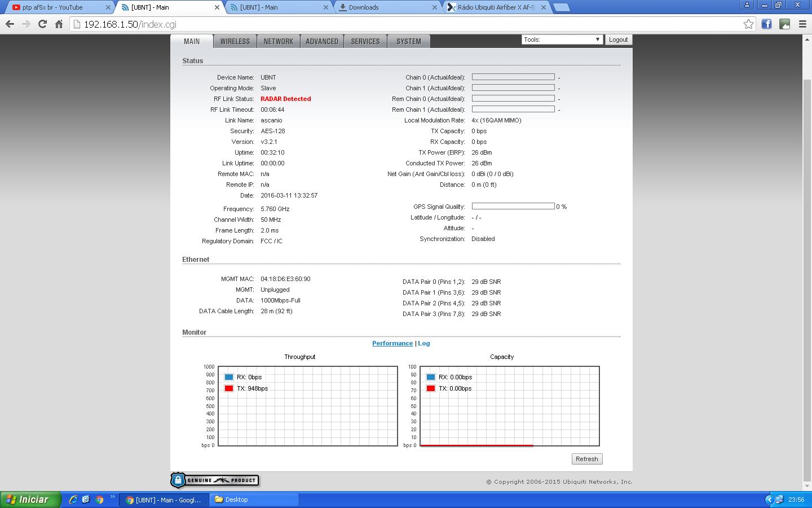Click the cable length value 28 m (92 ft)
The height and width of the screenshot is (508, 812).
[x=276, y=311]
